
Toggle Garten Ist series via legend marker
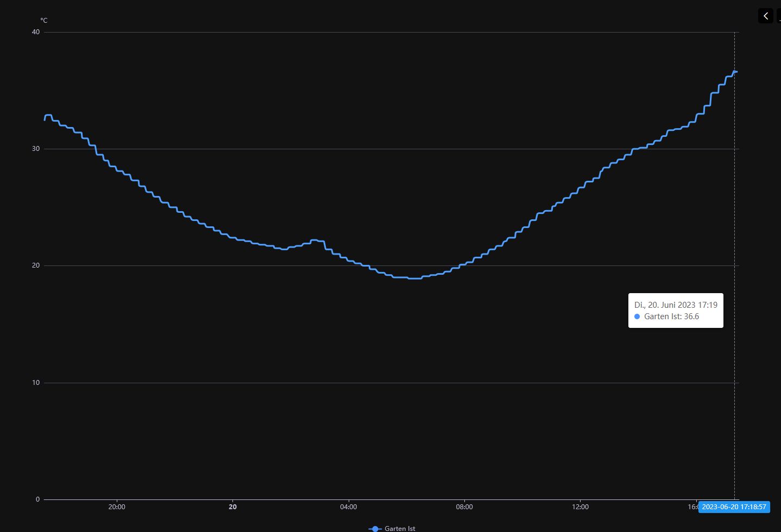375,528
